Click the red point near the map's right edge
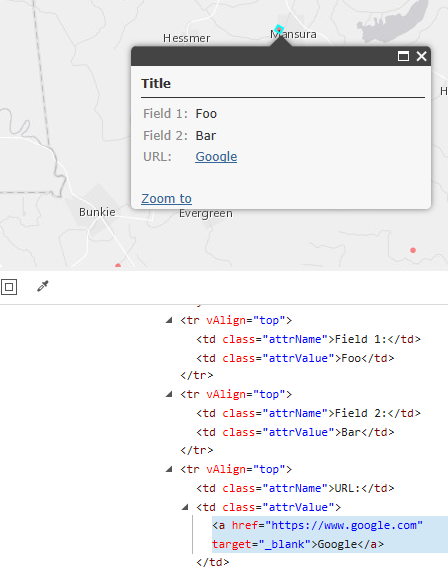This screenshot has height=572, width=448. 413,250
